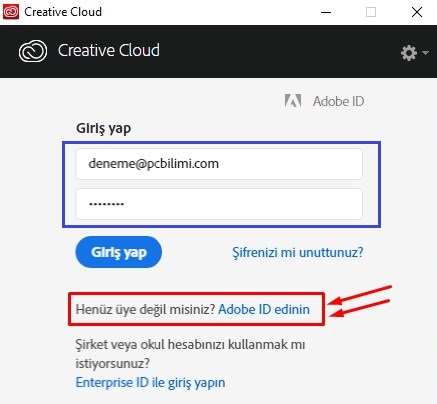The height and width of the screenshot is (404, 437).
Task: Focus the email field containing deneme@pcbilimi.com
Action: pos(219,164)
